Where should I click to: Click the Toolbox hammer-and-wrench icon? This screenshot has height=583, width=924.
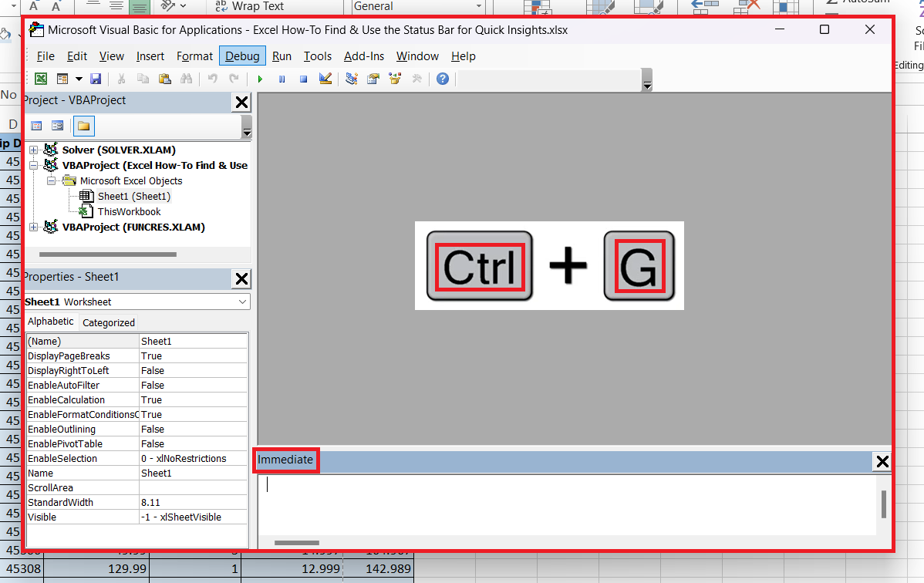point(416,79)
